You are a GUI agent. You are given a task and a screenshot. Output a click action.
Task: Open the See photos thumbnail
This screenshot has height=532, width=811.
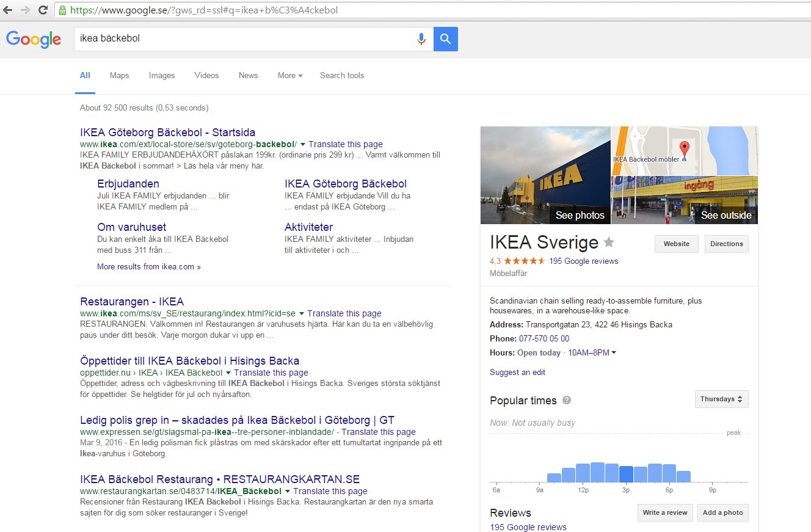point(545,175)
